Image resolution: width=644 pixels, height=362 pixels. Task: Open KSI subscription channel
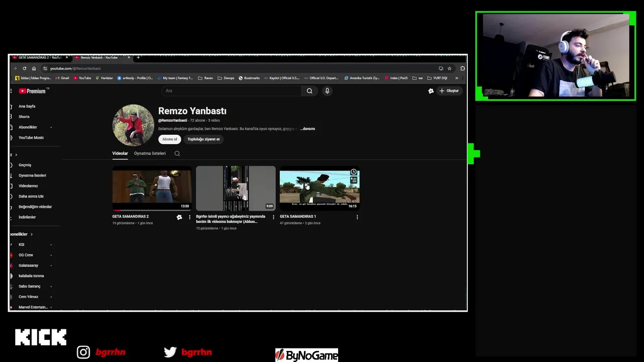21,245
